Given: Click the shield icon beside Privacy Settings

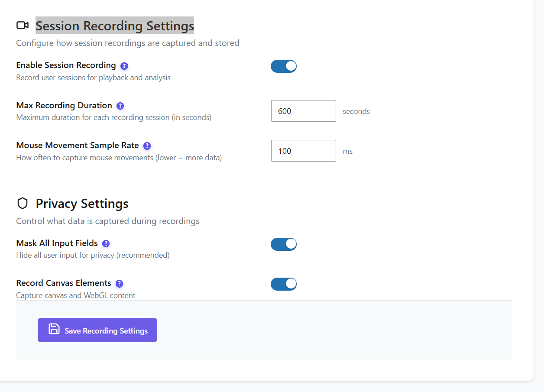Looking at the screenshot, I should point(23,203).
